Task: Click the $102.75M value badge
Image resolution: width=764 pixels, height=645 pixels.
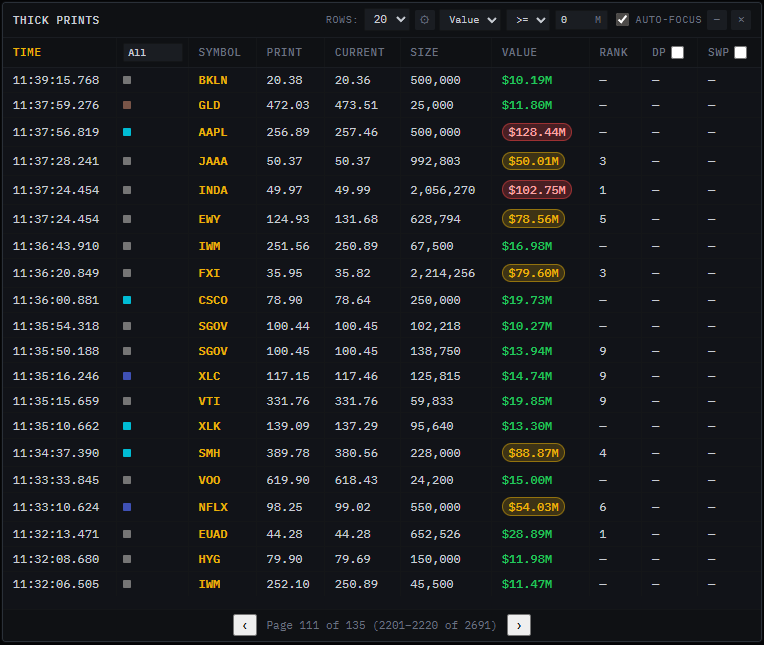Action: 537,190
